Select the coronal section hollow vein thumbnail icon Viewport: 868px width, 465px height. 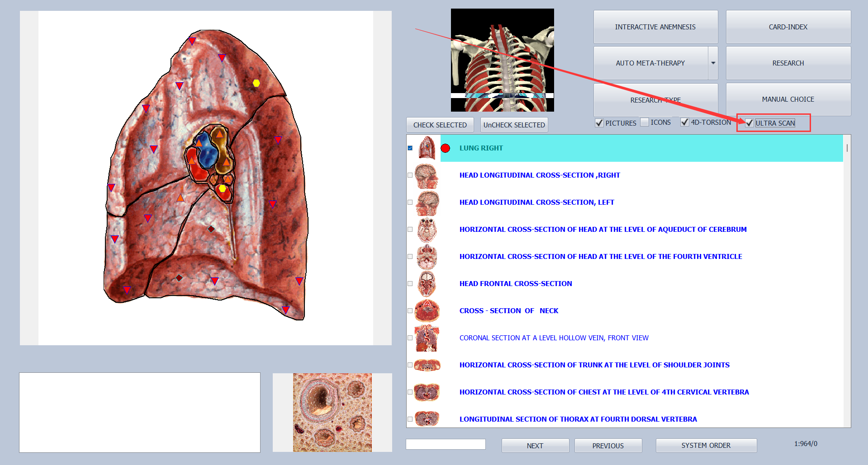pyautogui.click(x=427, y=338)
